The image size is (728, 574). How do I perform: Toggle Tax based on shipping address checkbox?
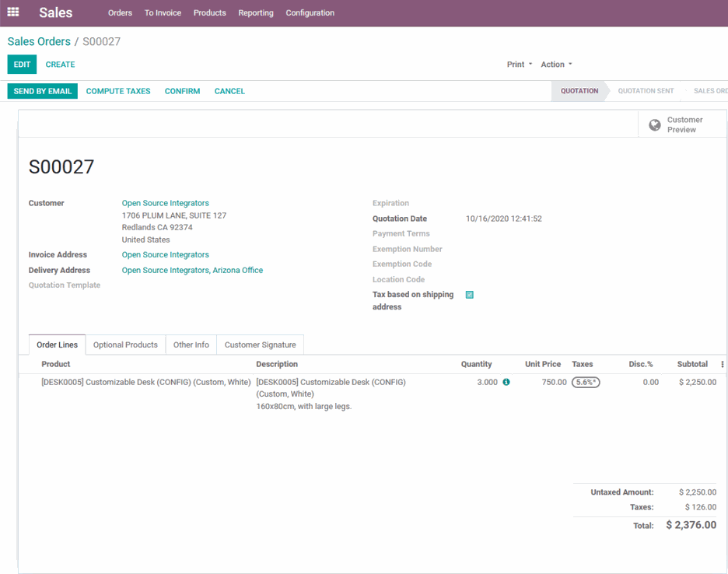click(470, 295)
